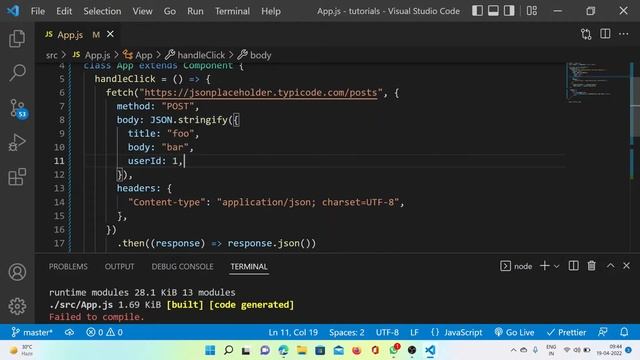Open the Windows Start button
The image size is (640, 360).
click(x=210, y=350)
